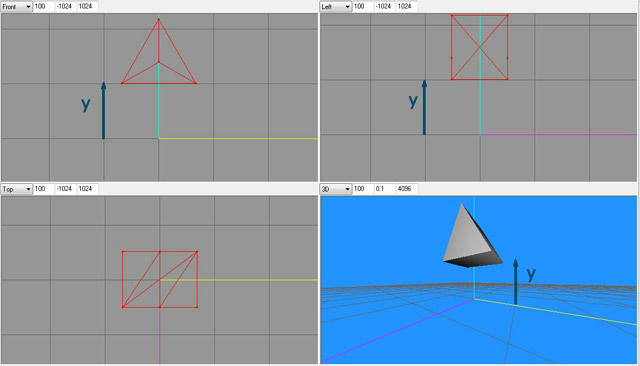640x366 pixels.
Task: Click the 3D viewport's 100 zoom field
Action: [363, 189]
